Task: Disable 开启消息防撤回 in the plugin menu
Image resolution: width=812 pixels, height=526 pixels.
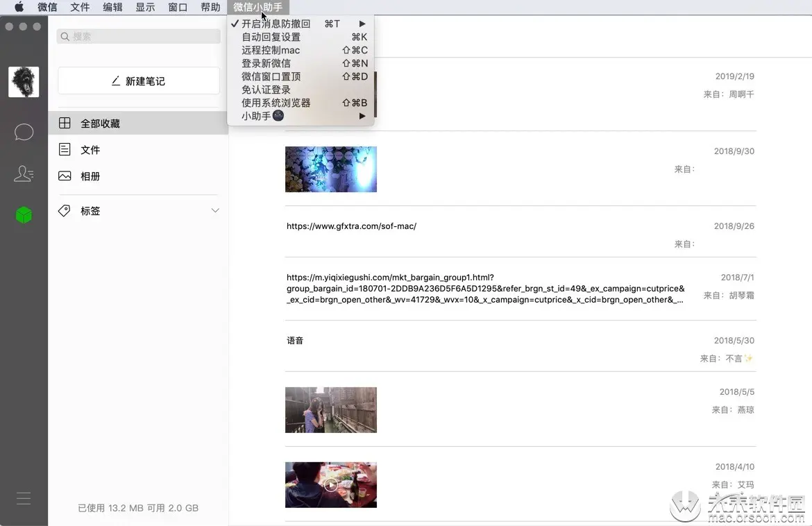Action: click(x=274, y=23)
